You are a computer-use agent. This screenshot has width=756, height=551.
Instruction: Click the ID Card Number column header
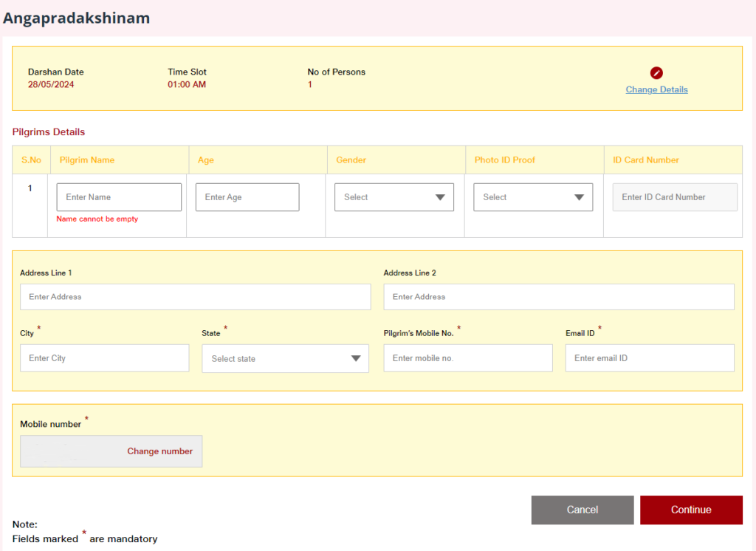(645, 160)
